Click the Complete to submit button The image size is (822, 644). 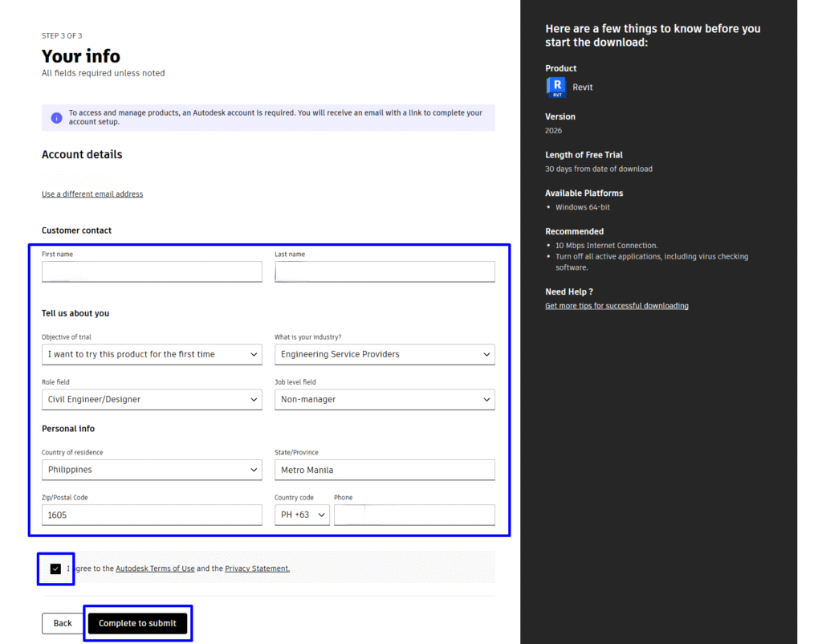click(x=137, y=623)
